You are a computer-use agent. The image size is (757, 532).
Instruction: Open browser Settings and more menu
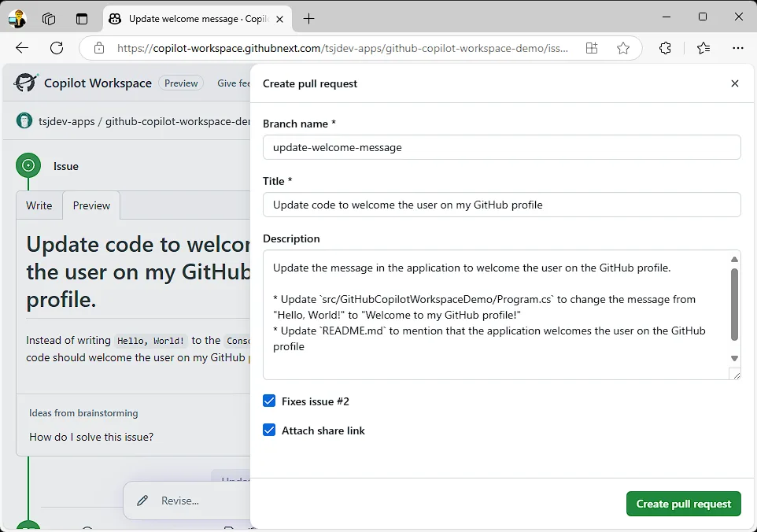point(737,48)
